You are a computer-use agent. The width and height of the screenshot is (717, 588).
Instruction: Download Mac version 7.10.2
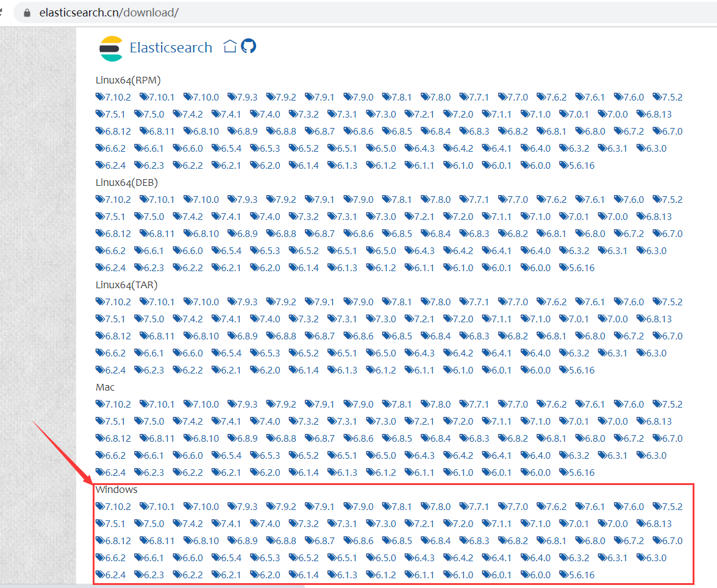tap(113, 405)
